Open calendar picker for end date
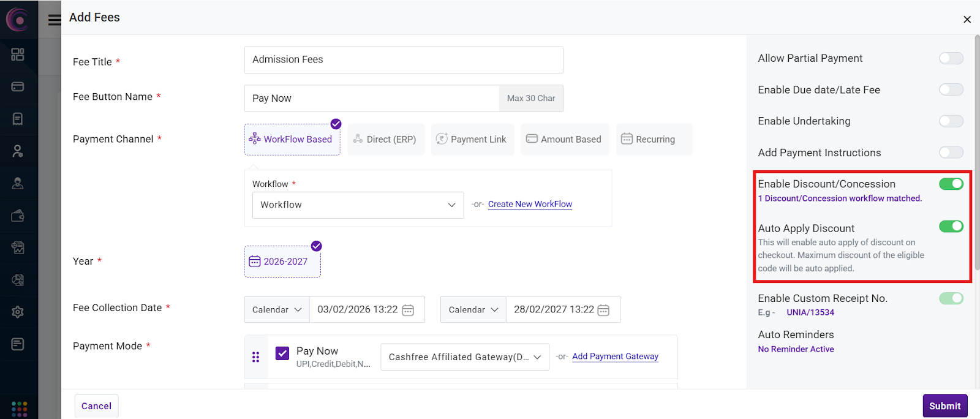The width and height of the screenshot is (980, 419). 603,310
